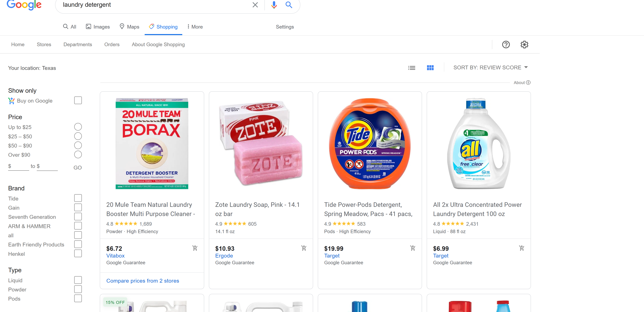Switch to list view icon

pos(411,68)
